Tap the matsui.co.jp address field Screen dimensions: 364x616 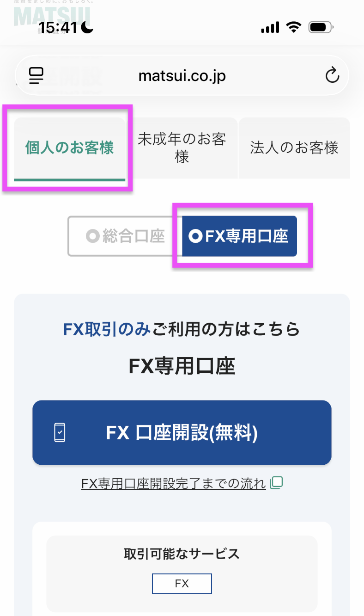click(x=182, y=75)
